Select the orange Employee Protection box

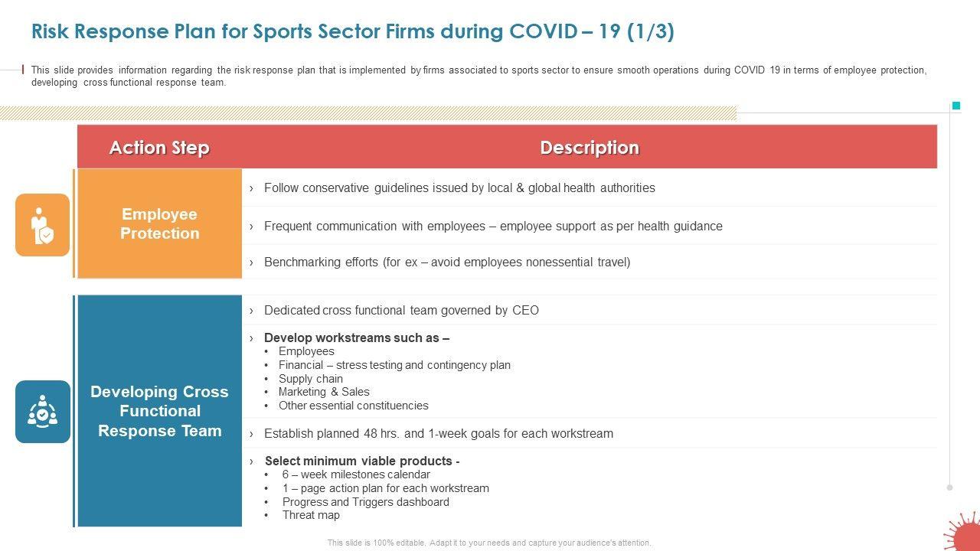pos(159,223)
